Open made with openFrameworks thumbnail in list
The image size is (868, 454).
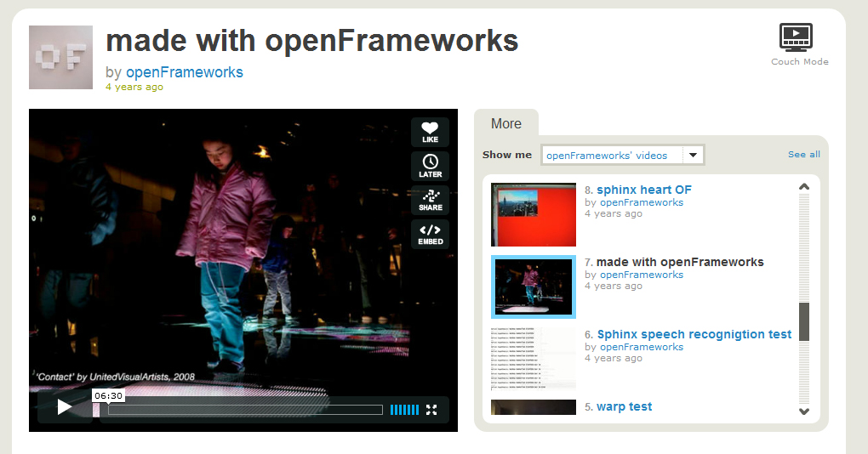(534, 287)
